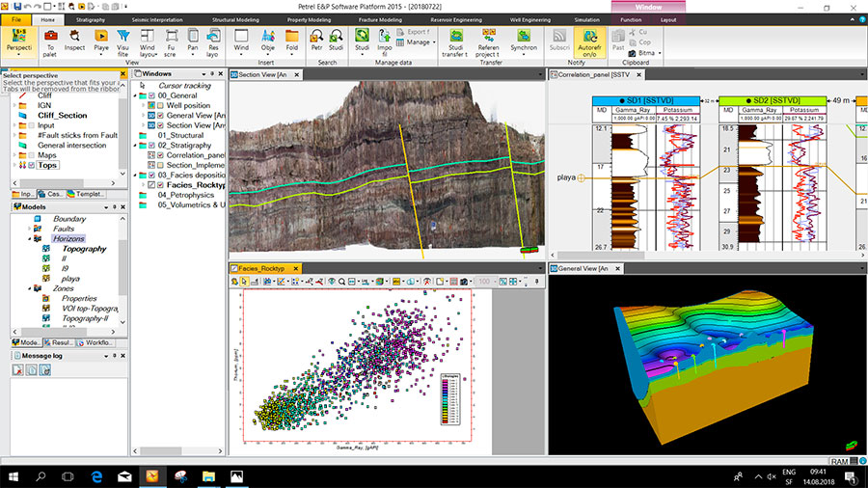Click the SD2 [SSTVD] well header
This screenshot has width=868, height=488.
pos(773,100)
